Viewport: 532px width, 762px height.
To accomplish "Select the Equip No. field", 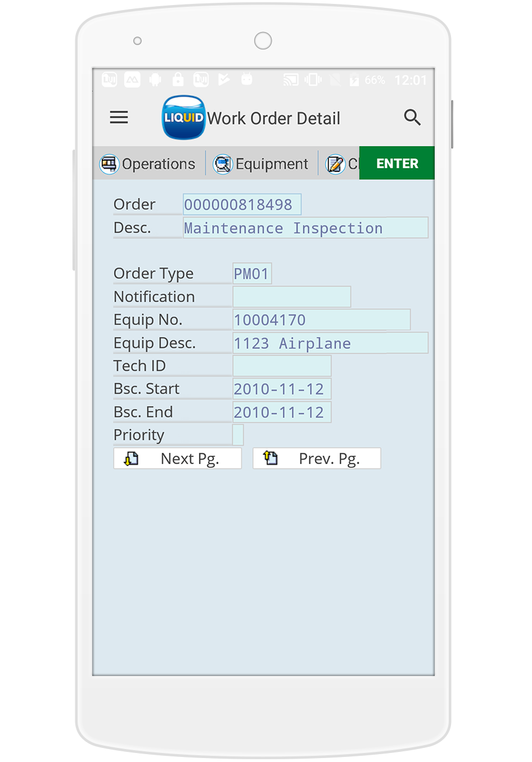I will pyautogui.click(x=321, y=320).
